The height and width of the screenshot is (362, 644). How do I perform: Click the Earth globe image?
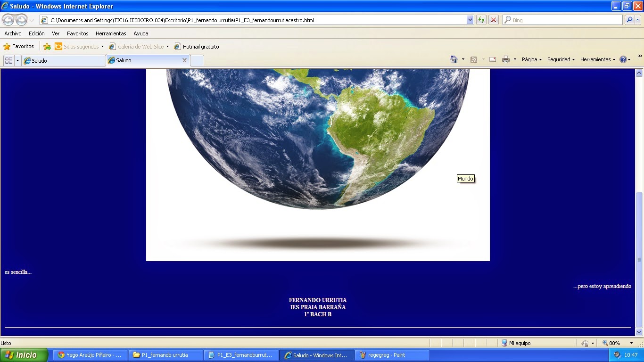318,165
